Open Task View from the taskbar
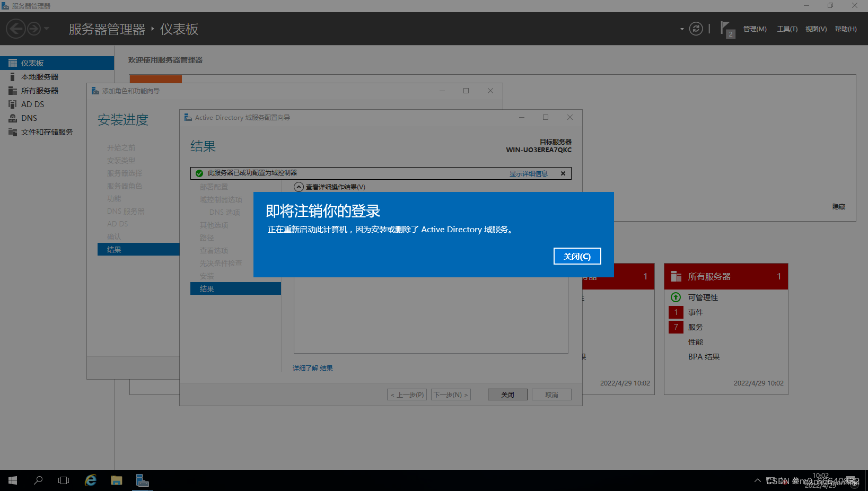 tap(64, 480)
